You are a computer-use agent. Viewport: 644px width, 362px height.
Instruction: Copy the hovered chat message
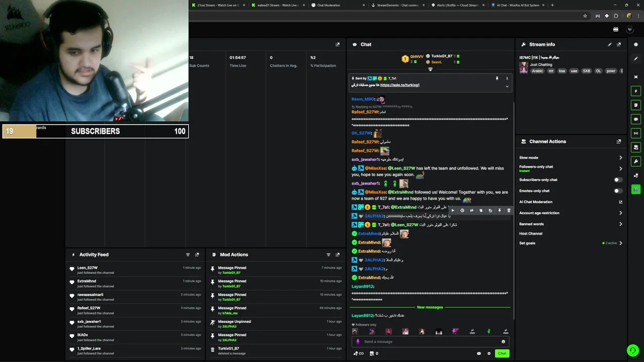tap(480, 211)
